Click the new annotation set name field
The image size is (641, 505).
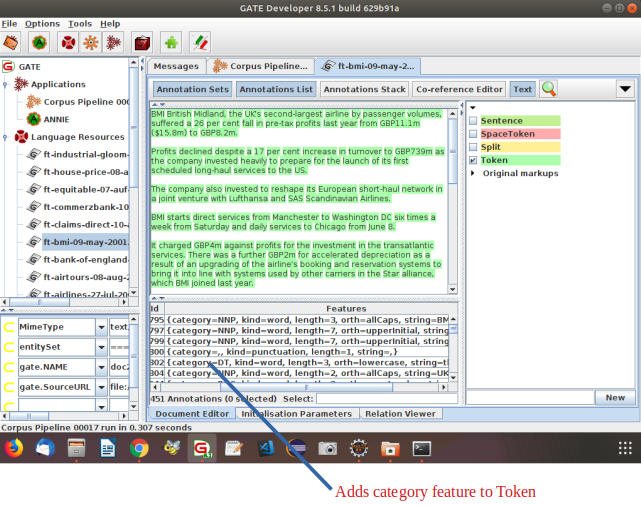pyautogui.click(x=530, y=397)
